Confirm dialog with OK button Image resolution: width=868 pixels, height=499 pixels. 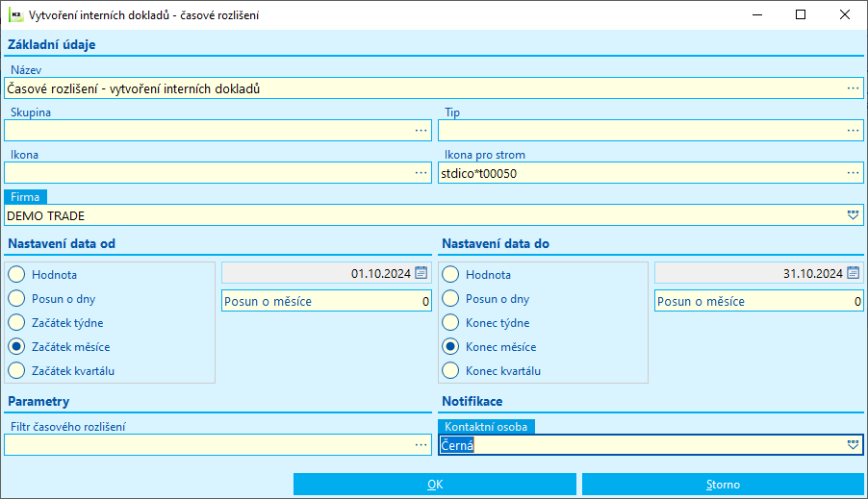[x=435, y=484]
